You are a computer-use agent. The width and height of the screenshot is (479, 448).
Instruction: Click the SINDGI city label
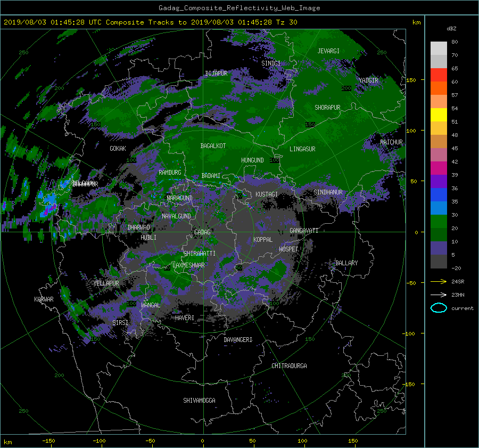click(271, 63)
